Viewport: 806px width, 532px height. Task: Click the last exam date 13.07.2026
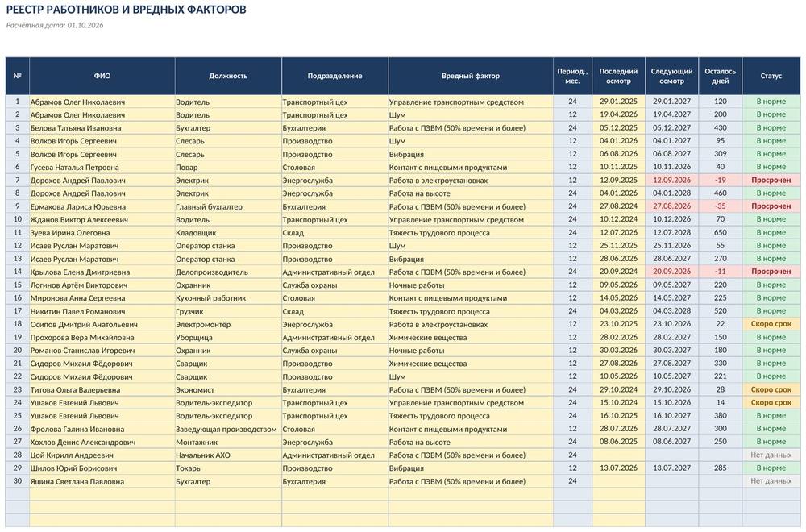(x=618, y=468)
